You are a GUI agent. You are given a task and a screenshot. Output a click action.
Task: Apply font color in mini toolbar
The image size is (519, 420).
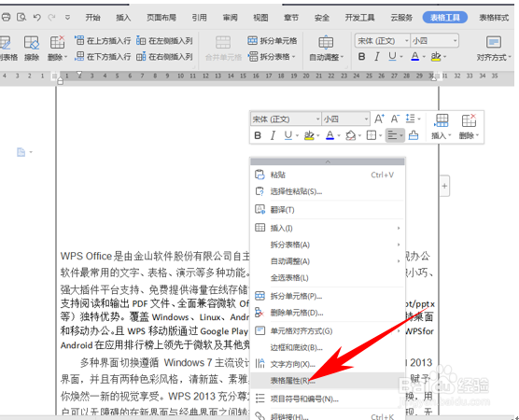pyautogui.click(x=330, y=135)
